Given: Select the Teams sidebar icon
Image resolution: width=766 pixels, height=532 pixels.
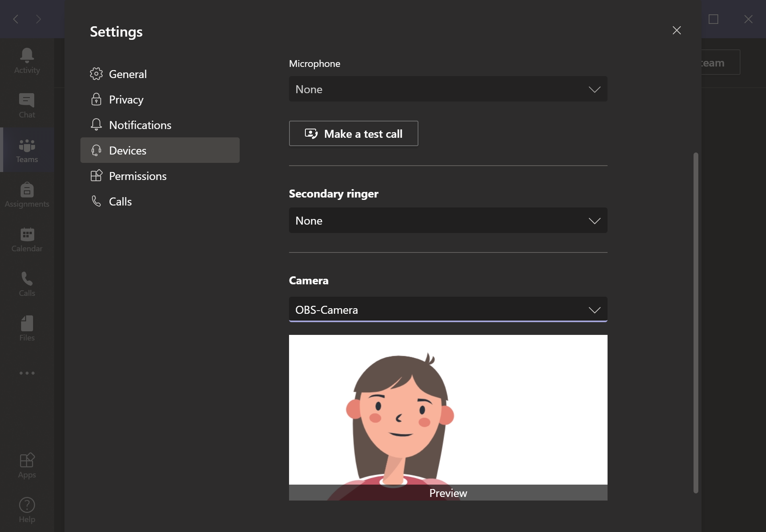Looking at the screenshot, I should click(27, 150).
